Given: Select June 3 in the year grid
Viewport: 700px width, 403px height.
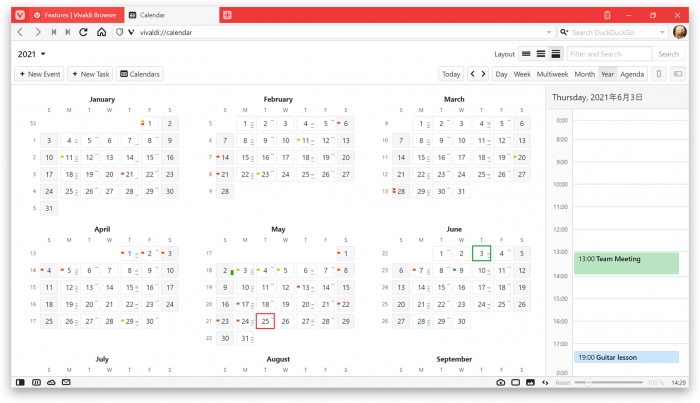Looking at the screenshot, I should pos(481,253).
